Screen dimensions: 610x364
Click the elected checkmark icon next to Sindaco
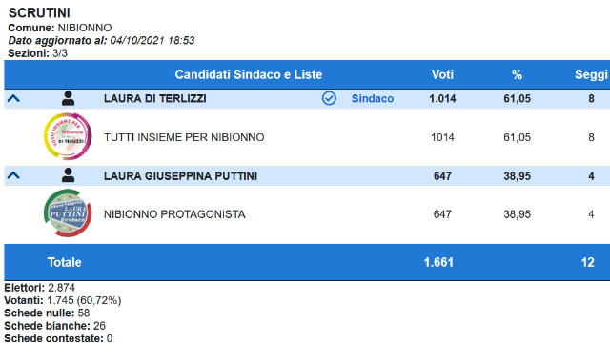click(329, 98)
